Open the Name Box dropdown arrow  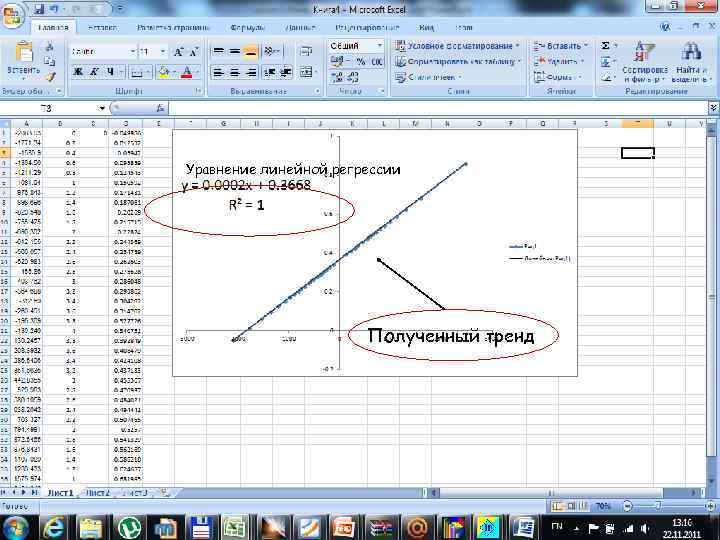point(101,108)
